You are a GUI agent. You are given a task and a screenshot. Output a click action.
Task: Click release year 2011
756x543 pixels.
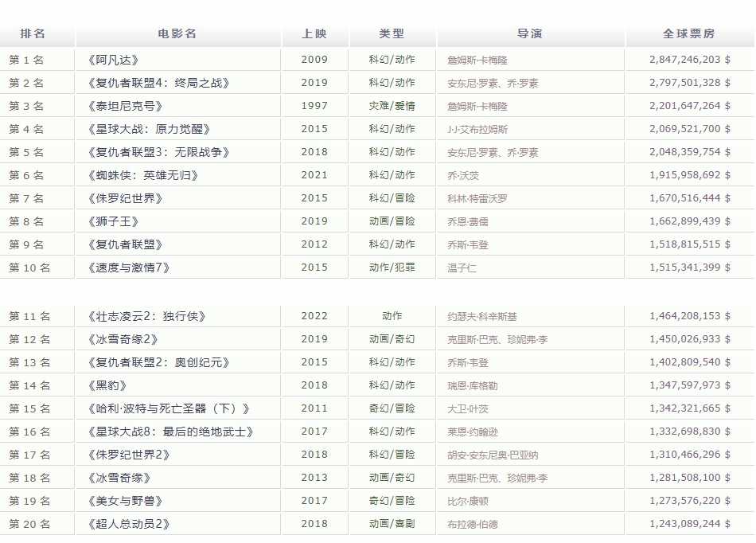314,409
